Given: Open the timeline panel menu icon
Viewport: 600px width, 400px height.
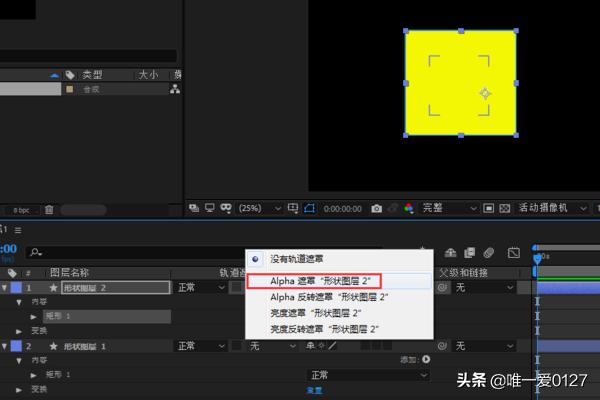Looking at the screenshot, I should (x=18, y=230).
